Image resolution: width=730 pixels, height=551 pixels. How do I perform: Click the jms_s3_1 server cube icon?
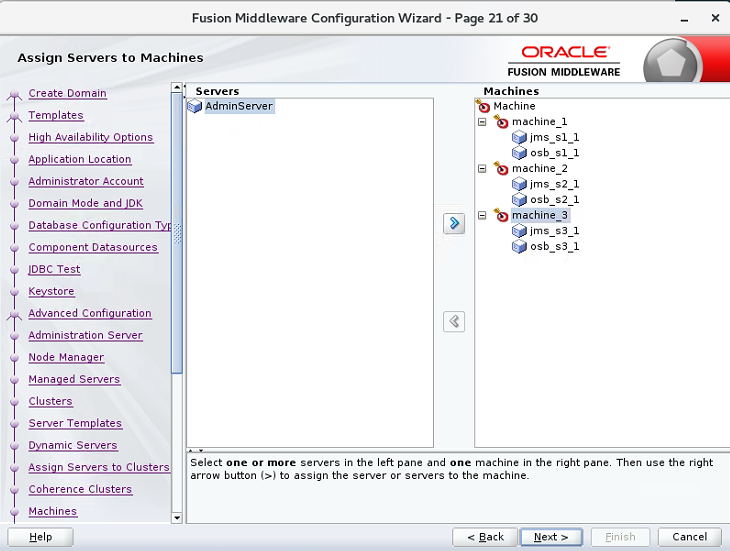pyautogui.click(x=519, y=231)
